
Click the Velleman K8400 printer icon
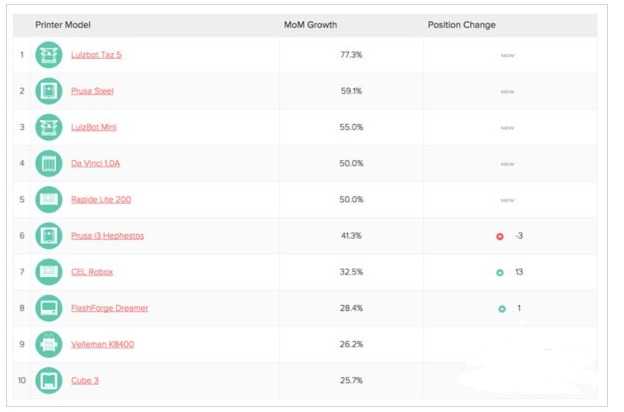(48, 344)
